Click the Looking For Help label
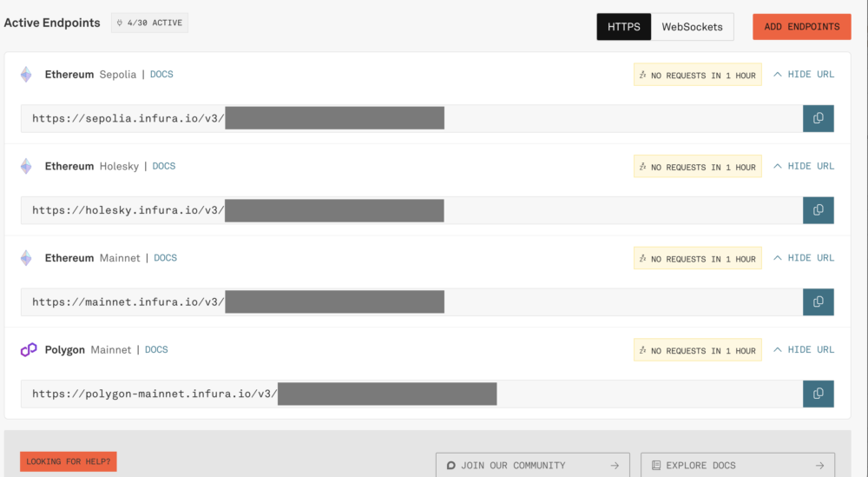This screenshot has width=868, height=477. click(x=68, y=461)
